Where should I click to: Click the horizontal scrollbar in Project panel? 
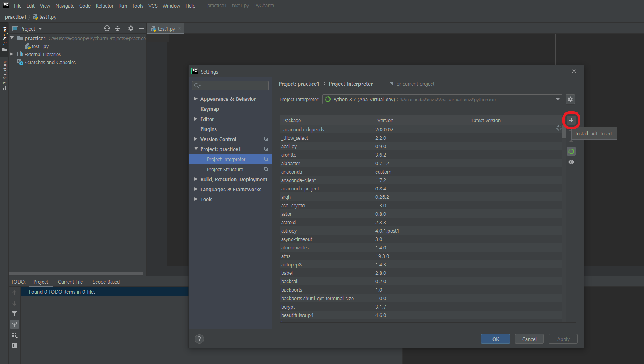click(76, 274)
